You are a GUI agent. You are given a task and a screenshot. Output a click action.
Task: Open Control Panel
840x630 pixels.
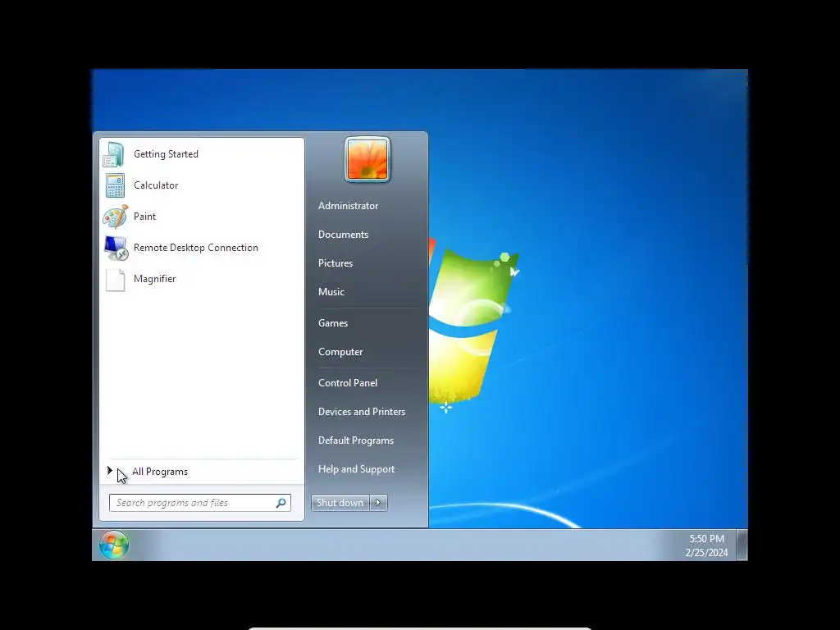(348, 383)
